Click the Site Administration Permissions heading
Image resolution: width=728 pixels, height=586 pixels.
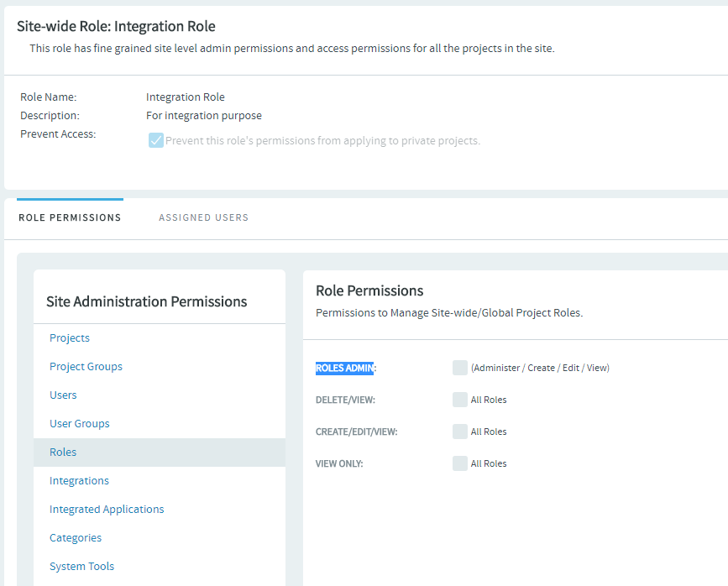click(x=146, y=301)
